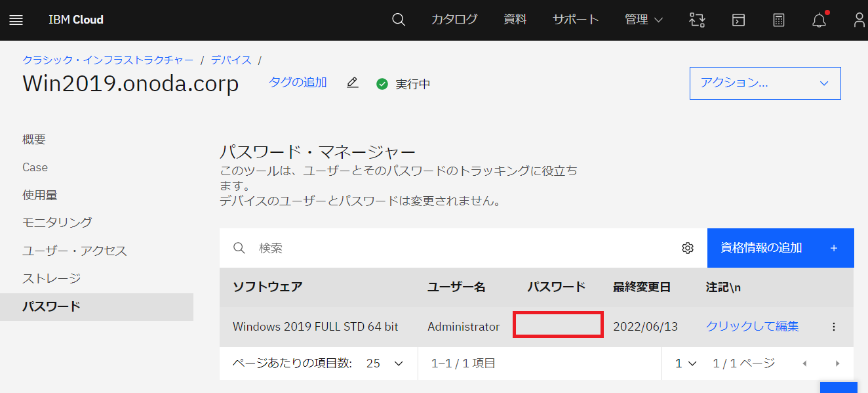Click the search magnifier in top bar
868x393 pixels.
(x=399, y=20)
